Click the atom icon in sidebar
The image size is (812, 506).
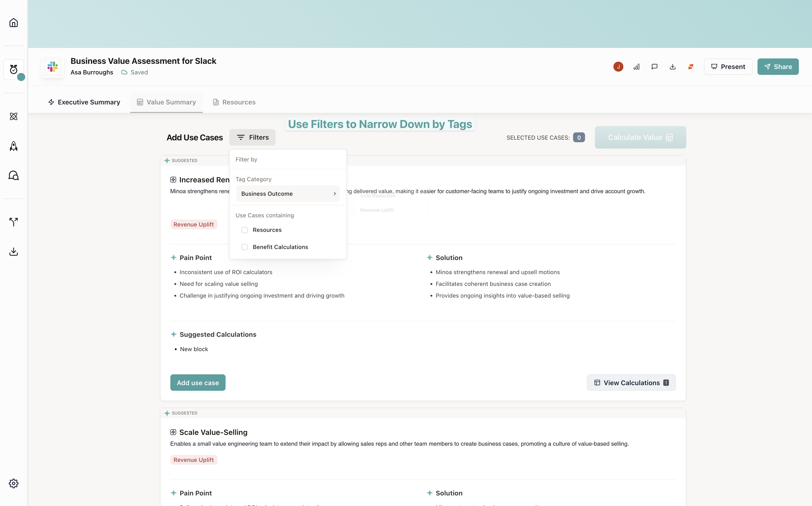coord(13,116)
